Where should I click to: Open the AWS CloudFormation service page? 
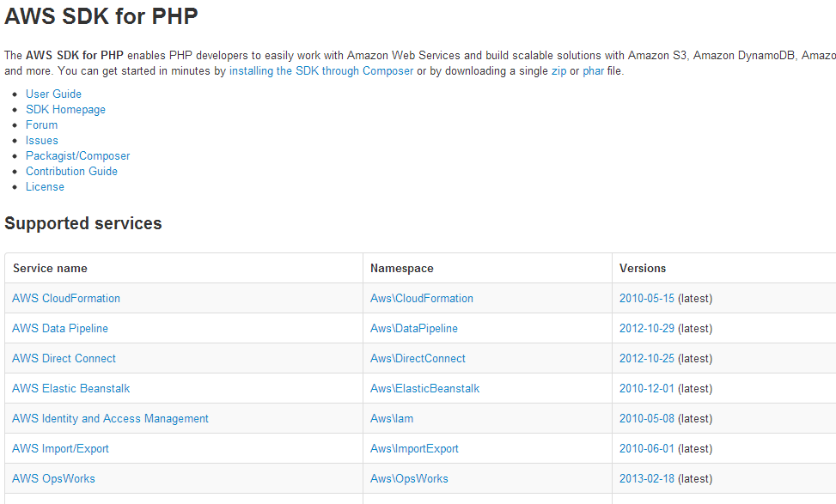[x=66, y=298]
